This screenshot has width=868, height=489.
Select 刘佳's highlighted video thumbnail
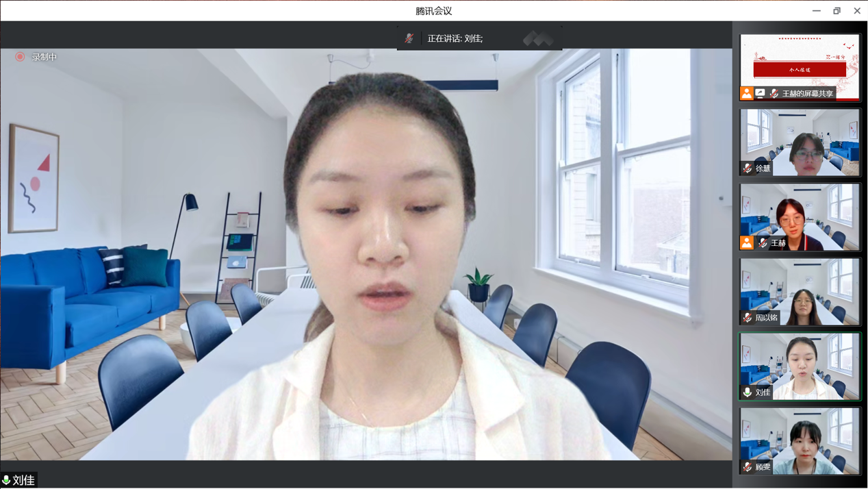point(800,366)
